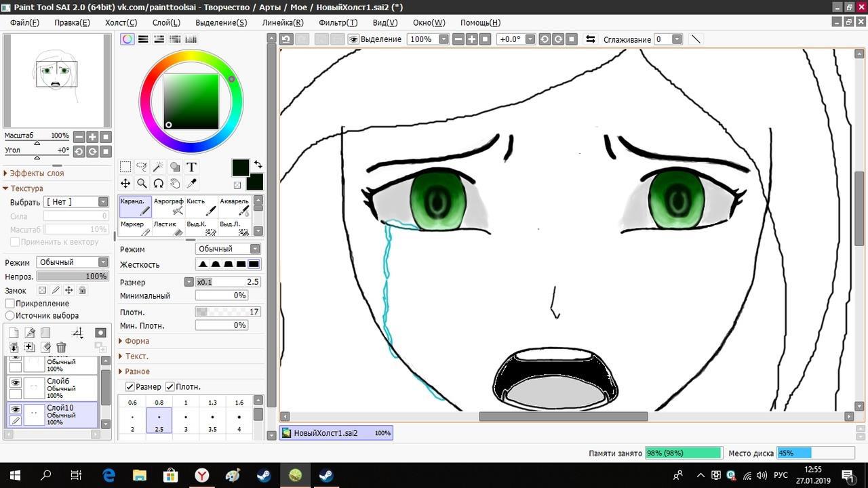Open the Слой menu
The height and width of the screenshot is (488, 868).
(x=166, y=22)
